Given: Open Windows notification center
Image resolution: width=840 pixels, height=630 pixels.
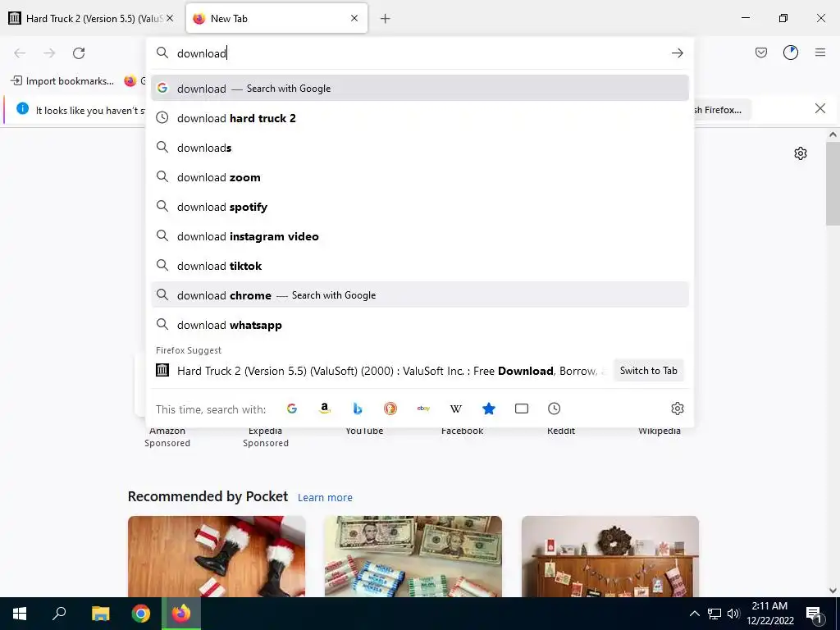Looking at the screenshot, I should tap(814, 614).
